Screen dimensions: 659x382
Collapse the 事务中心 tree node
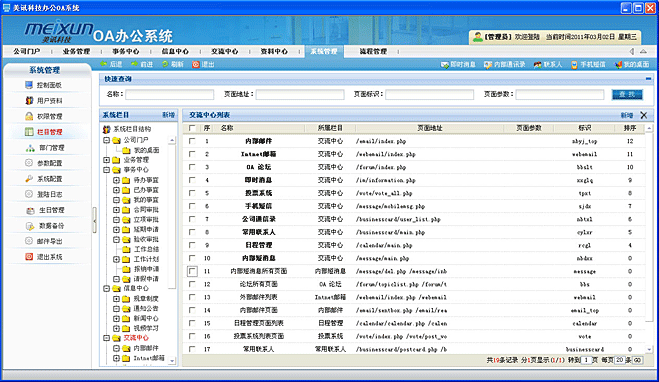pos(106,170)
